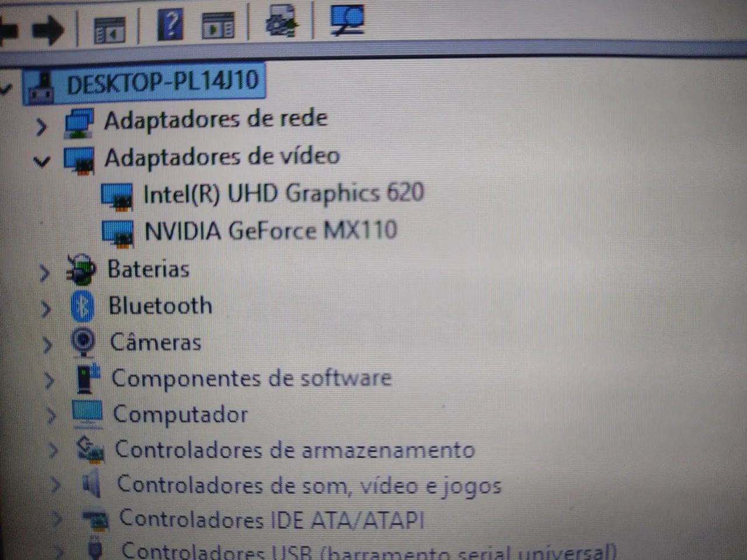The height and width of the screenshot is (560, 747).
Task: Select Adaptadores de rede category
Action: (216, 120)
